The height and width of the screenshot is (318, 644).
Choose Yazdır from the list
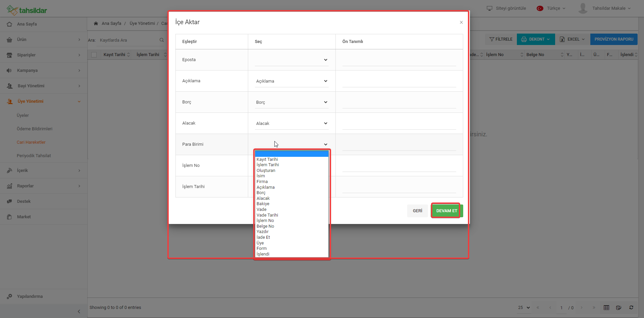click(x=291, y=232)
